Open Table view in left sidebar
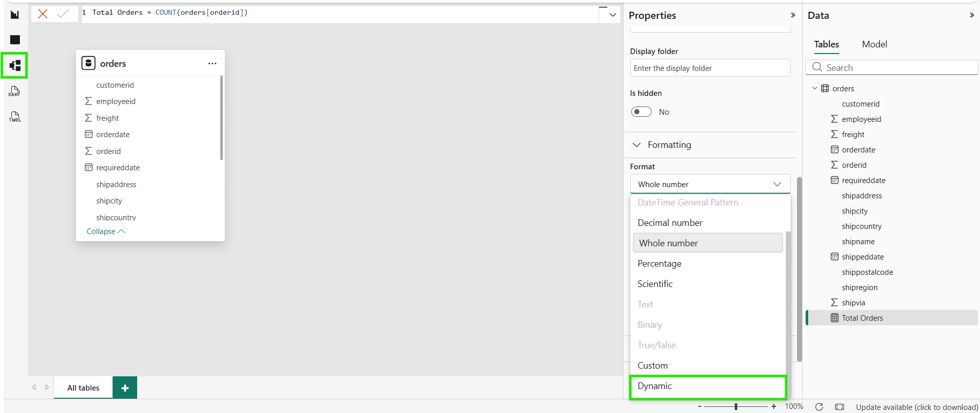 coord(15,40)
